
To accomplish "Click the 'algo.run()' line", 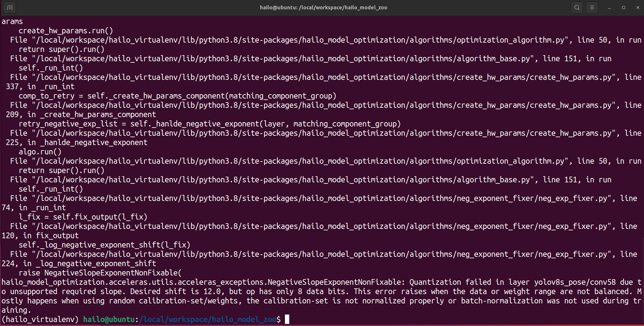I will [x=40, y=152].
